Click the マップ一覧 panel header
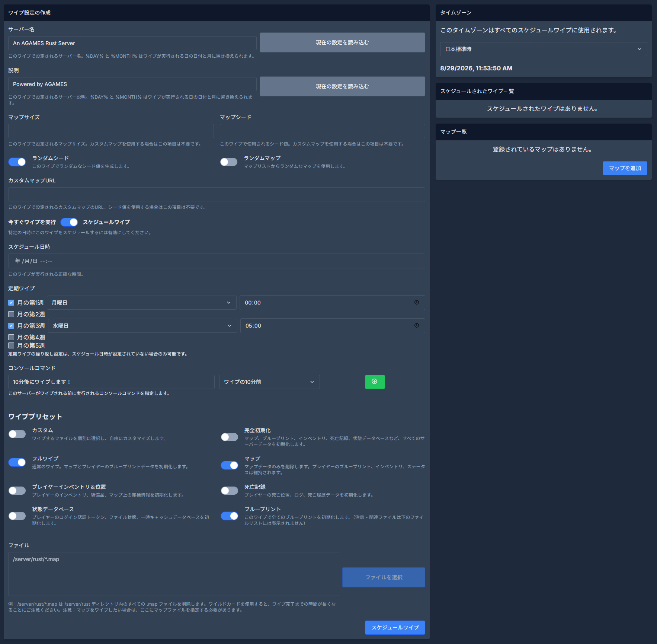Viewport: 657px width, 644px height. [544, 132]
